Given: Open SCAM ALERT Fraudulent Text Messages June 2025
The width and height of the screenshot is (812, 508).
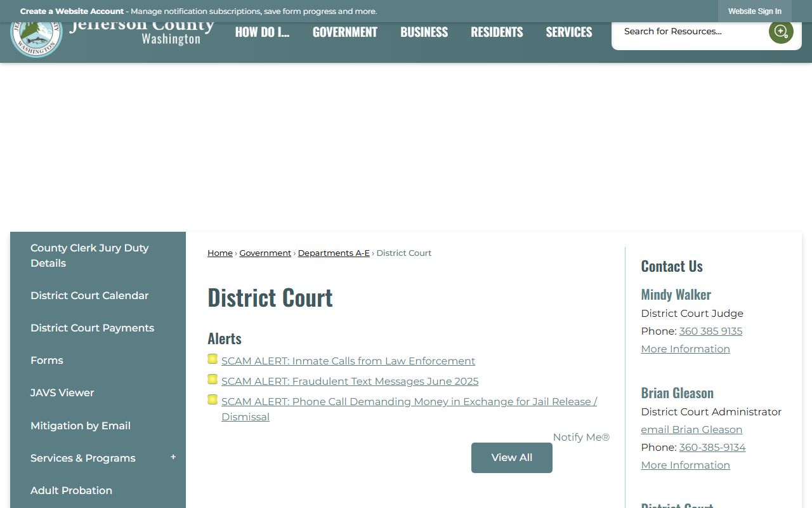Looking at the screenshot, I should click(x=350, y=381).
